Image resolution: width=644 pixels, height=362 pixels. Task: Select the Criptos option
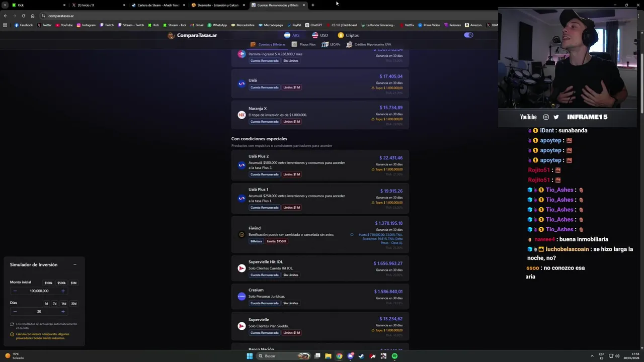pyautogui.click(x=349, y=35)
